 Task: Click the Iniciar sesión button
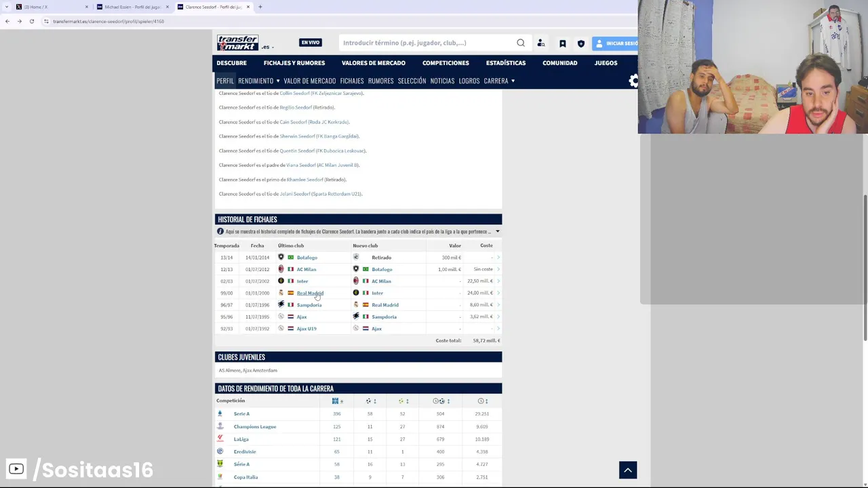[616, 43]
